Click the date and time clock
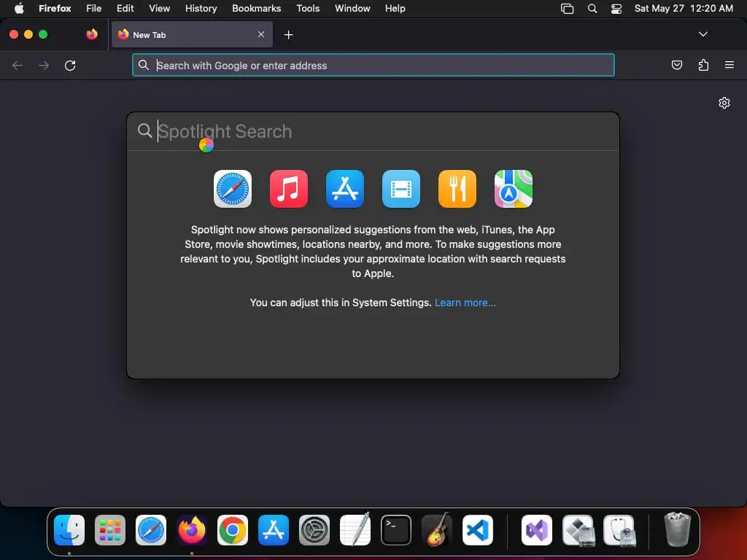Viewport: 747px width, 560px height. 684,8
